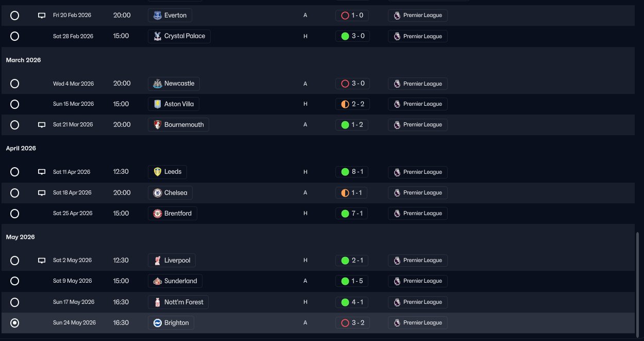Screen dimensions: 644x341
Task: Select the radio button for Sunderland fixture
Action: tap(14, 281)
